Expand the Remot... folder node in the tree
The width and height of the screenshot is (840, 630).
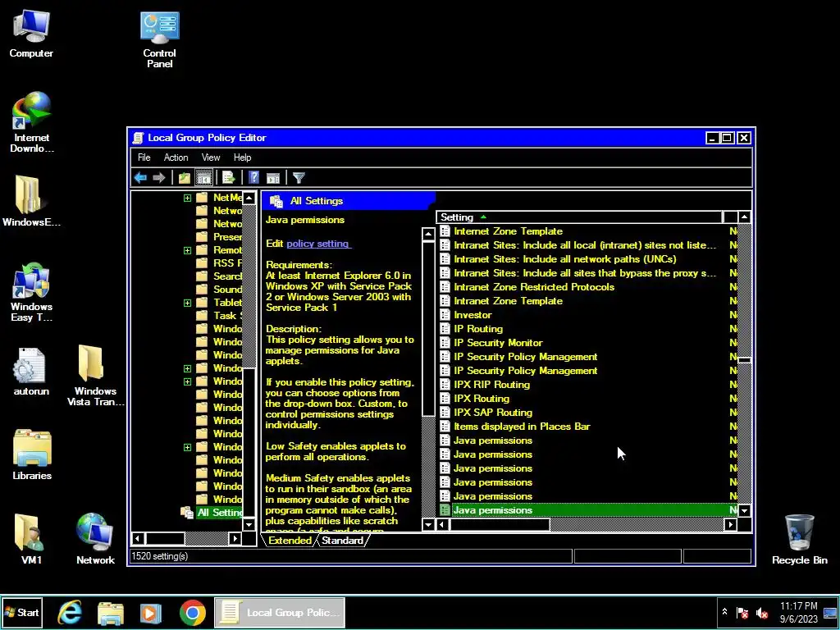pos(187,250)
